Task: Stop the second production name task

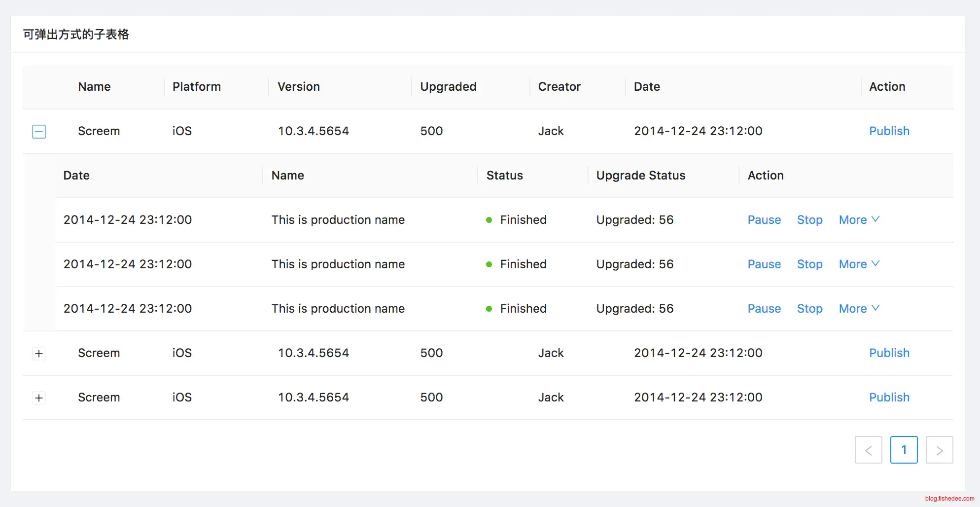Action: [x=809, y=264]
